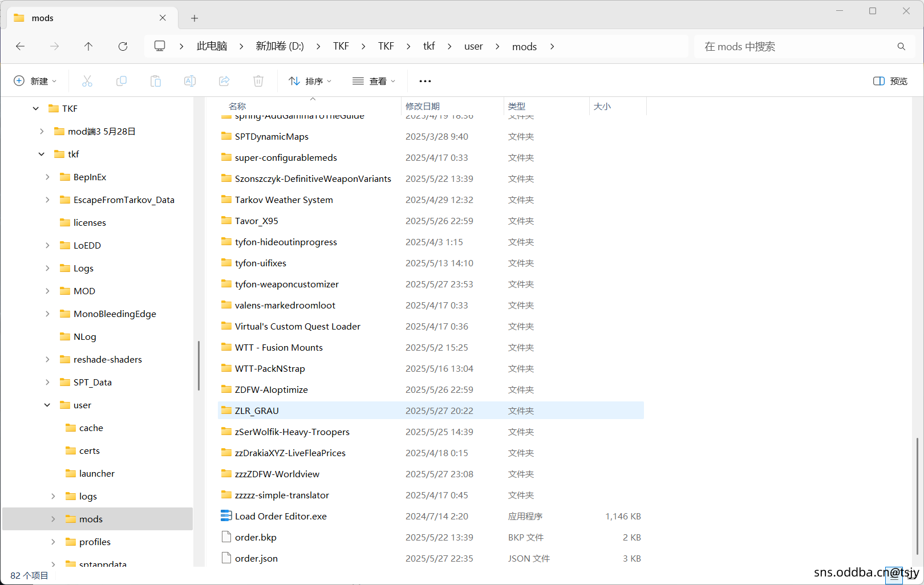
Task: Collapse the TKF tree node
Action: point(36,108)
